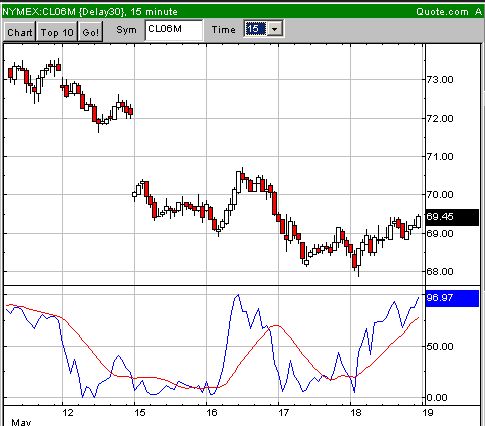Expand the Time interval dropdown arrow
The height and width of the screenshot is (426, 485).
pyautogui.click(x=275, y=29)
